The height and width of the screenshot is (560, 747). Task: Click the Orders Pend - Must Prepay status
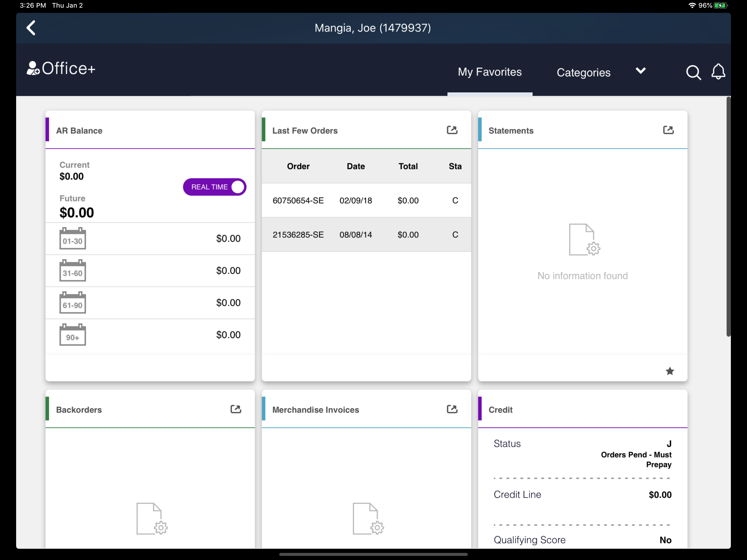point(636,459)
